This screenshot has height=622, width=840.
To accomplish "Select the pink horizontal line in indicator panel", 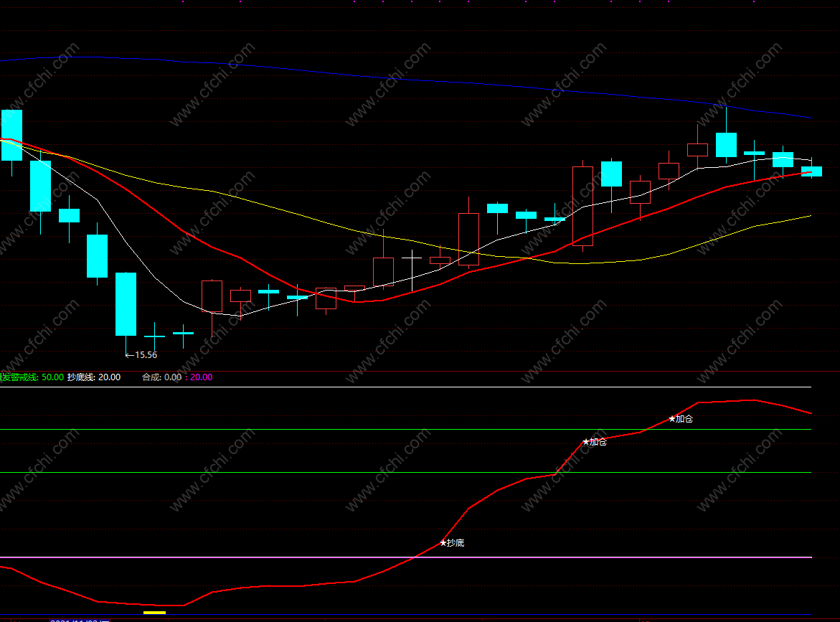I will pos(405,557).
